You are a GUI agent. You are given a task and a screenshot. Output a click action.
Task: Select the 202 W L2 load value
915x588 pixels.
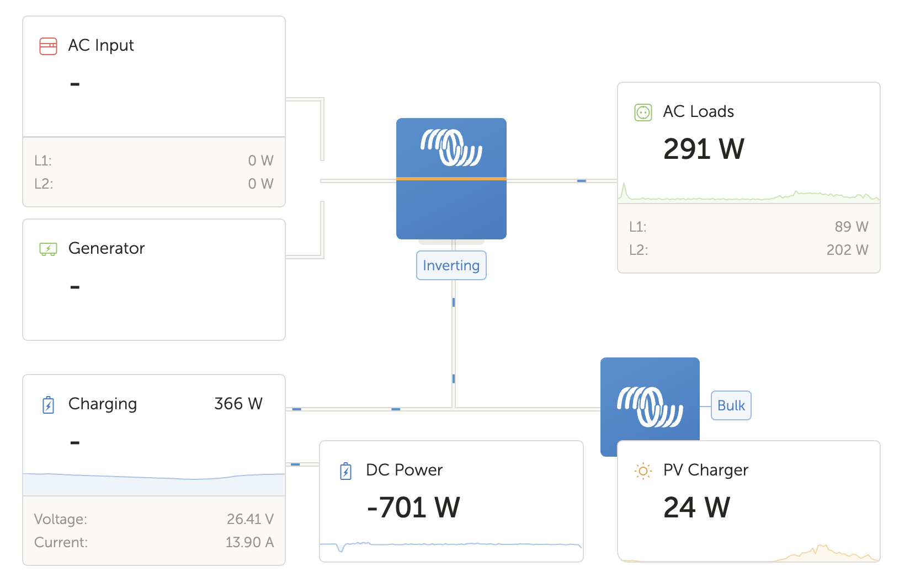[x=848, y=250]
